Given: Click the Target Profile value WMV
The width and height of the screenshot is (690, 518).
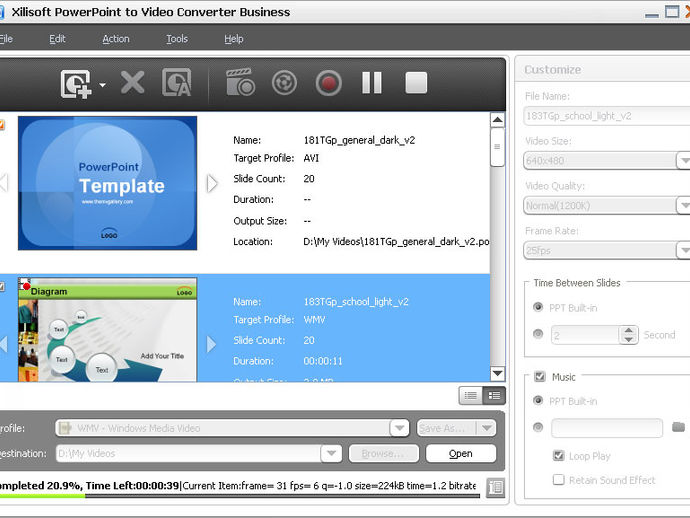Looking at the screenshot, I should pyautogui.click(x=314, y=320).
